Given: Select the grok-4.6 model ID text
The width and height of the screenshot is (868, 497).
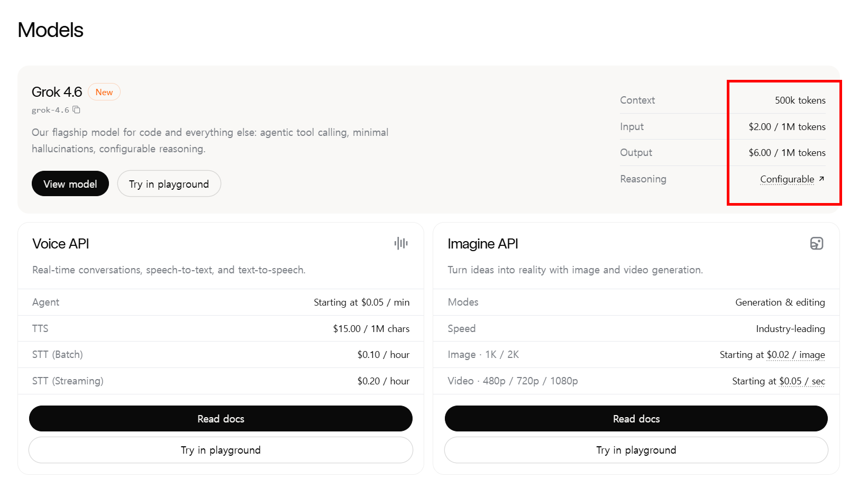Looking at the screenshot, I should (x=50, y=110).
